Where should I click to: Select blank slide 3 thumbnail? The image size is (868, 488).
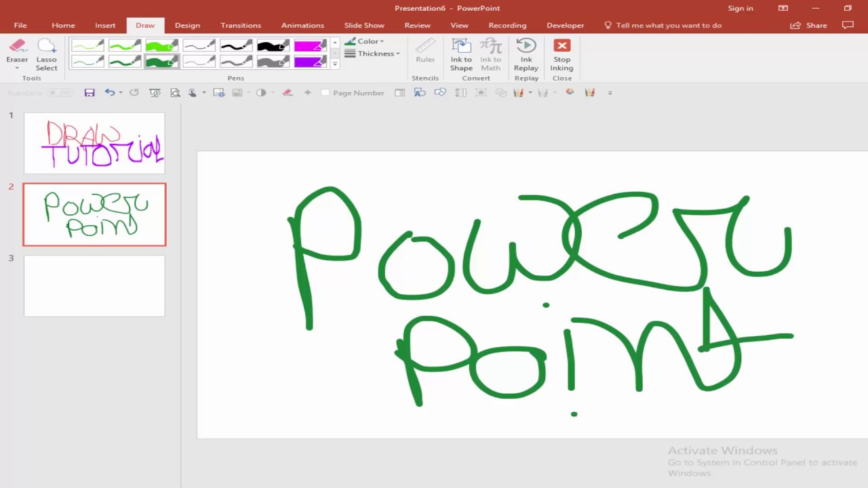tap(94, 285)
